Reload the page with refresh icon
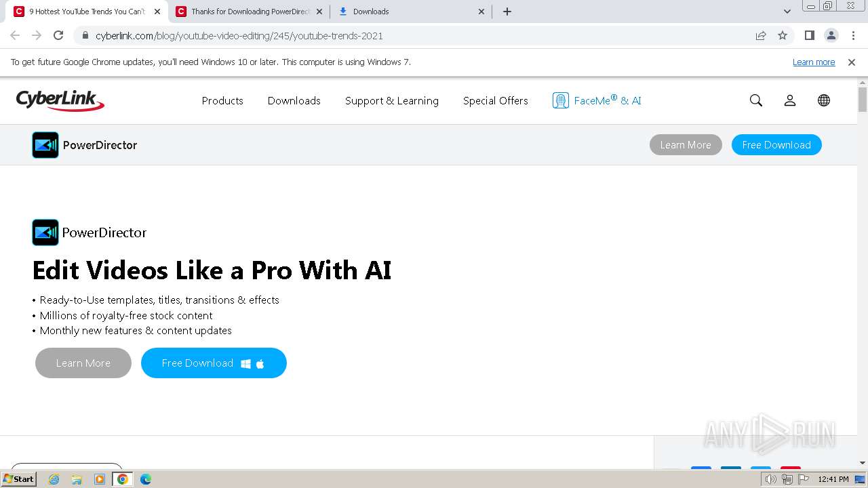This screenshot has height=488, width=868. [x=58, y=35]
